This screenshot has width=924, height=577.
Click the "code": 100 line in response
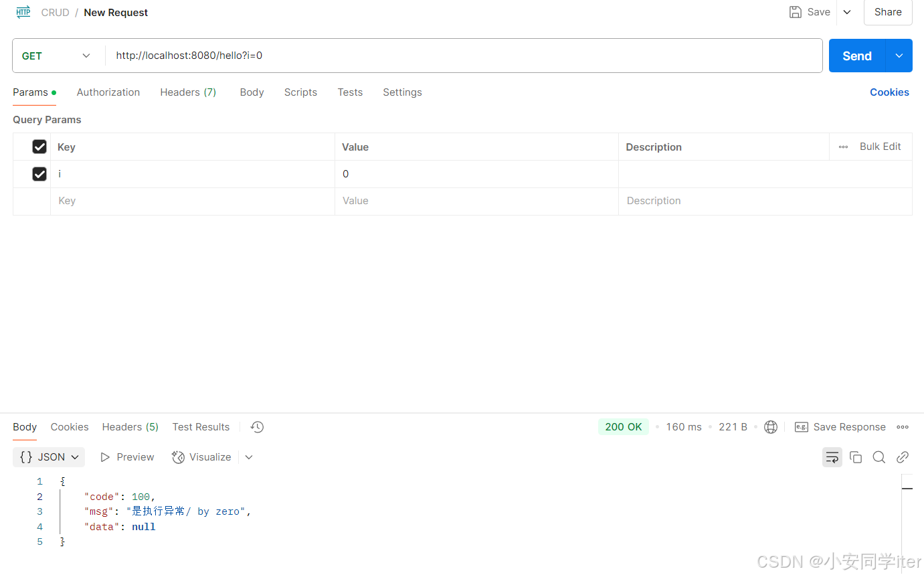click(x=120, y=497)
